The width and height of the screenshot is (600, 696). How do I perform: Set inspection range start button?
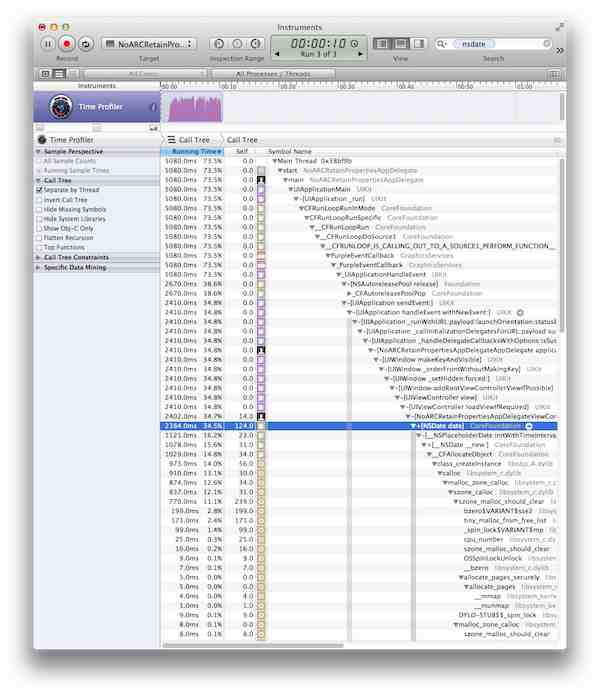point(219,44)
